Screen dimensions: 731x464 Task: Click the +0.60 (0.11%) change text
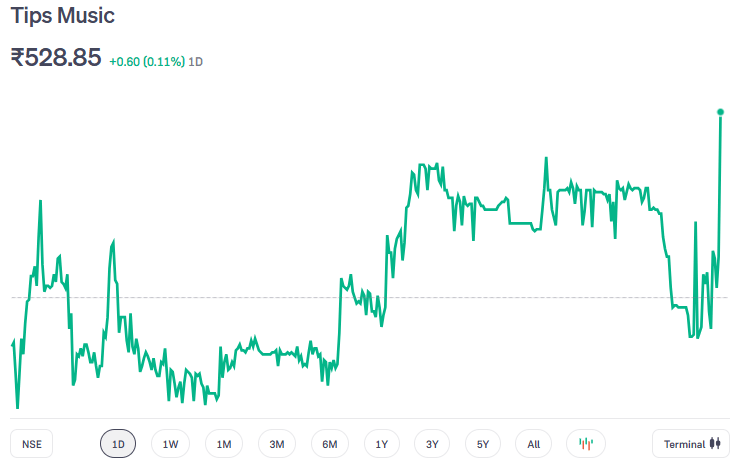[147, 62]
